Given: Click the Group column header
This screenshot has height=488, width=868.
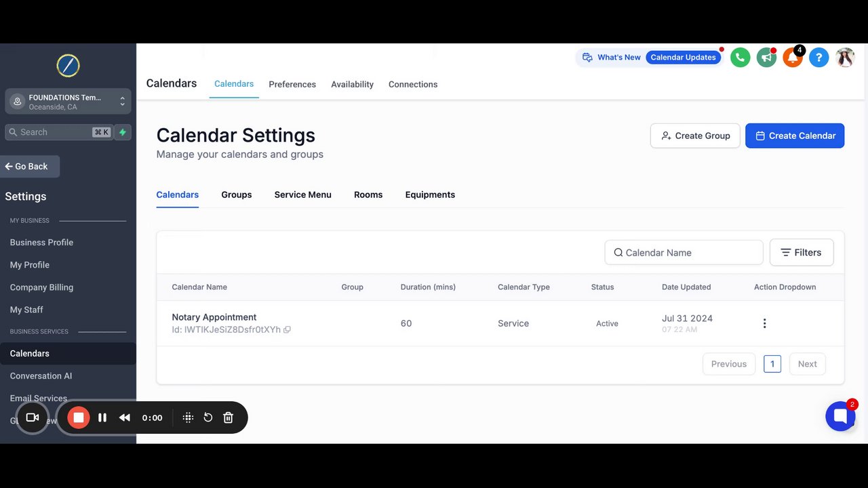Looking at the screenshot, I should 353,287.
